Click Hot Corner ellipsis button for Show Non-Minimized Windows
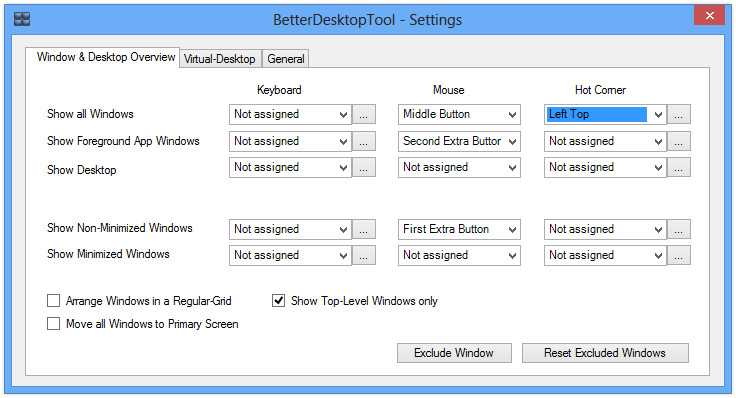Image resolution: width=736 pixels, height=398 pixels. pos(679,229)
